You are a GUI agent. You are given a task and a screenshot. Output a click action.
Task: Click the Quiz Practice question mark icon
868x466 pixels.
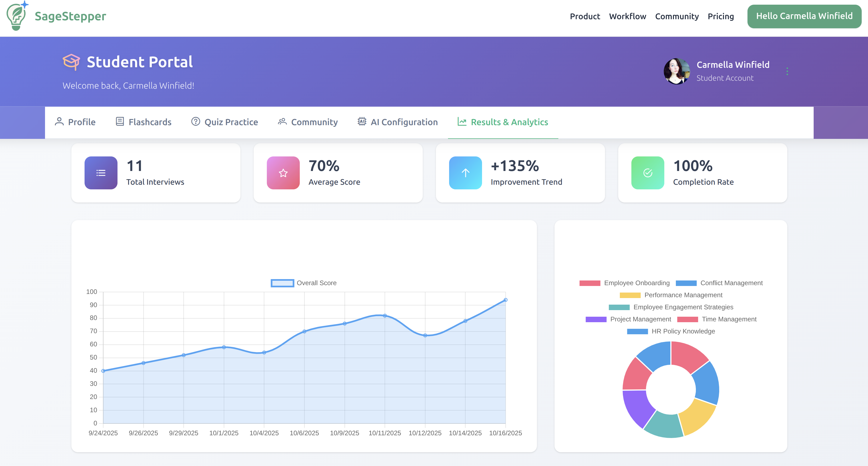pos(195,122)
